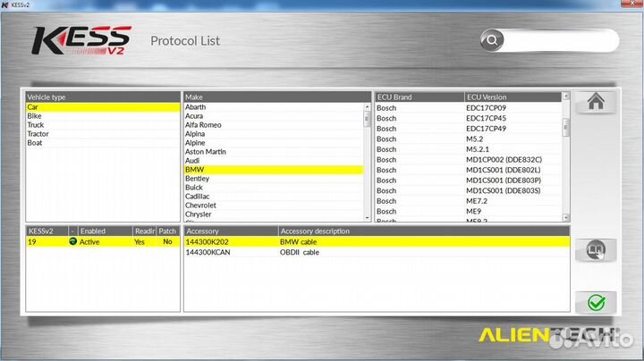Click the green Active status icon
The image size is (644, 361).
point(72,241)
